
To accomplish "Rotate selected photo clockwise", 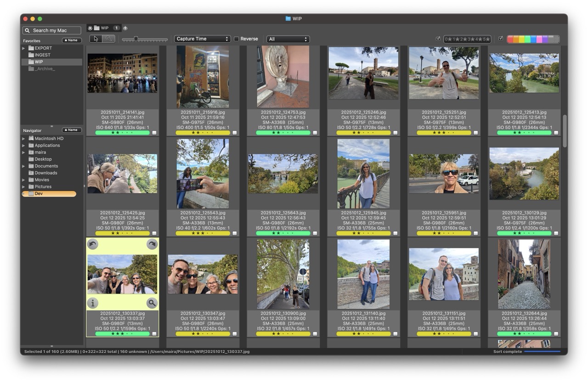I will (152, 244).
